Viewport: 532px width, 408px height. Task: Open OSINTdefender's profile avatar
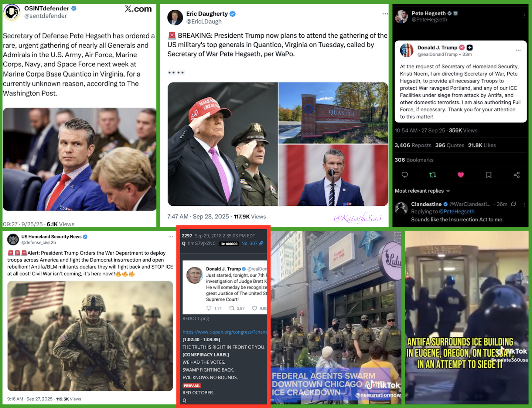tap(12, 12)
